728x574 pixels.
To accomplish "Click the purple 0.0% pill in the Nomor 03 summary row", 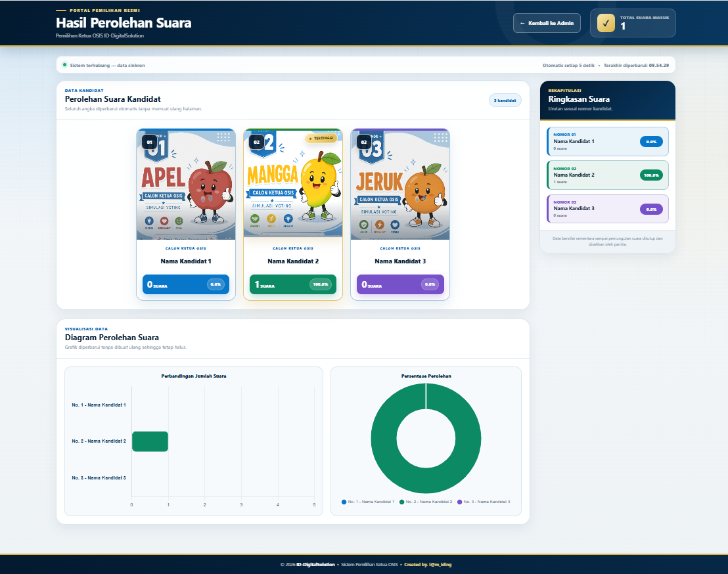I will [x=651, y=209].
